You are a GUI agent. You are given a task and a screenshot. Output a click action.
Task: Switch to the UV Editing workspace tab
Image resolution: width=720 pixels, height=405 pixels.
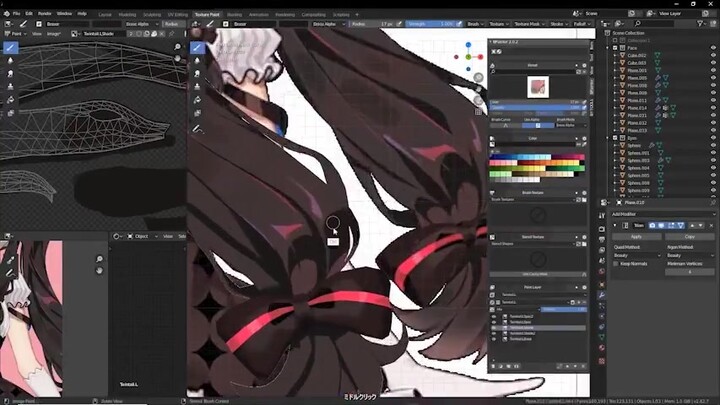coord(178,15)
